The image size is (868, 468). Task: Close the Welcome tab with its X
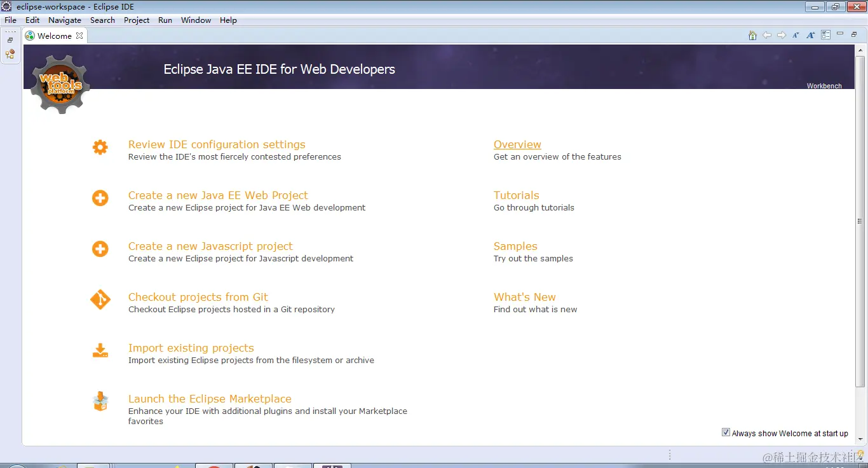79,36
